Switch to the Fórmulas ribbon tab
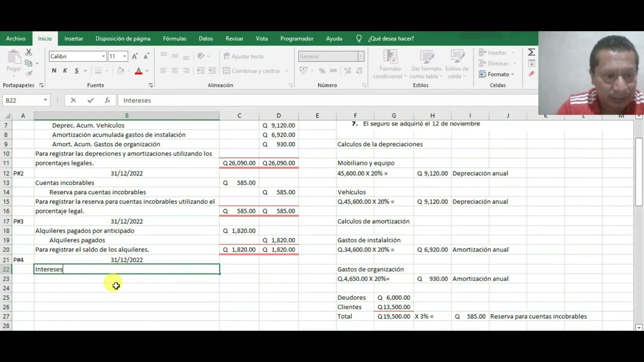 [x=174, y=38]
